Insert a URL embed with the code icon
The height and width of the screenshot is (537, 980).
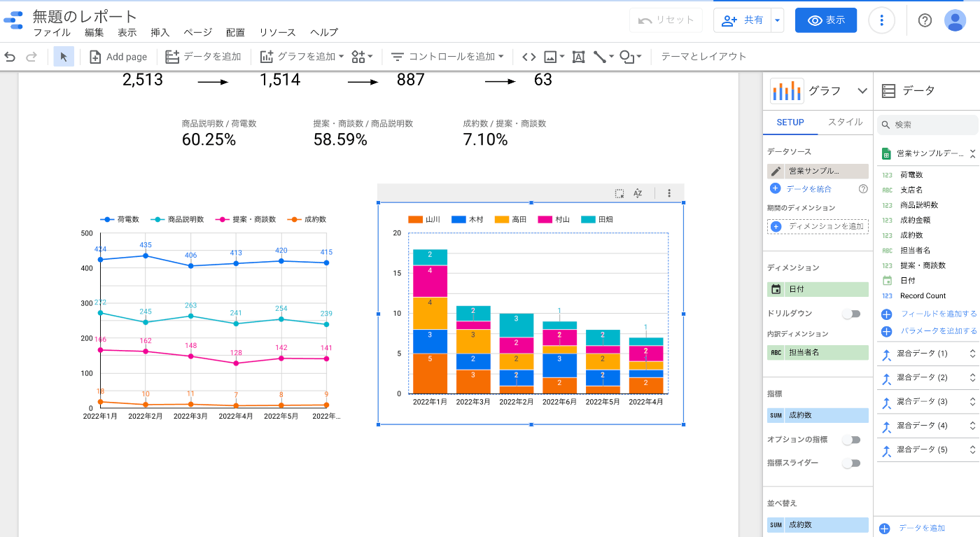529,57
